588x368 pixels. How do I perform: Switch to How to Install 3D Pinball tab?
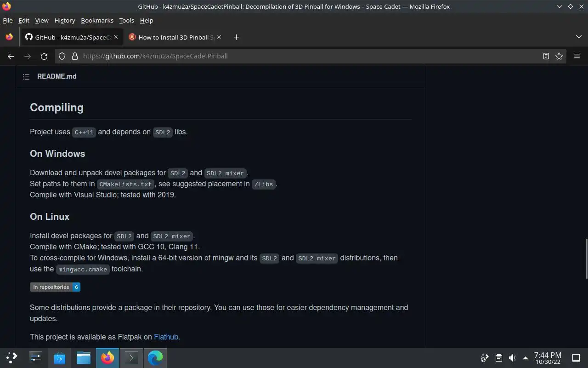(x=175, y=37)
